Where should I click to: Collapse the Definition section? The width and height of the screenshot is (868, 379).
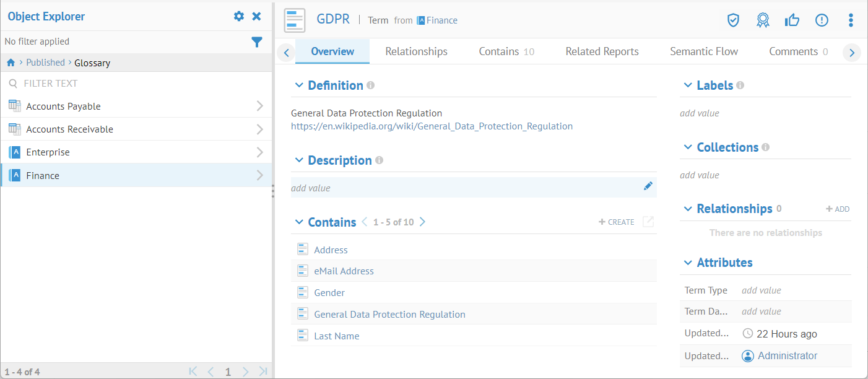(299, 85)
